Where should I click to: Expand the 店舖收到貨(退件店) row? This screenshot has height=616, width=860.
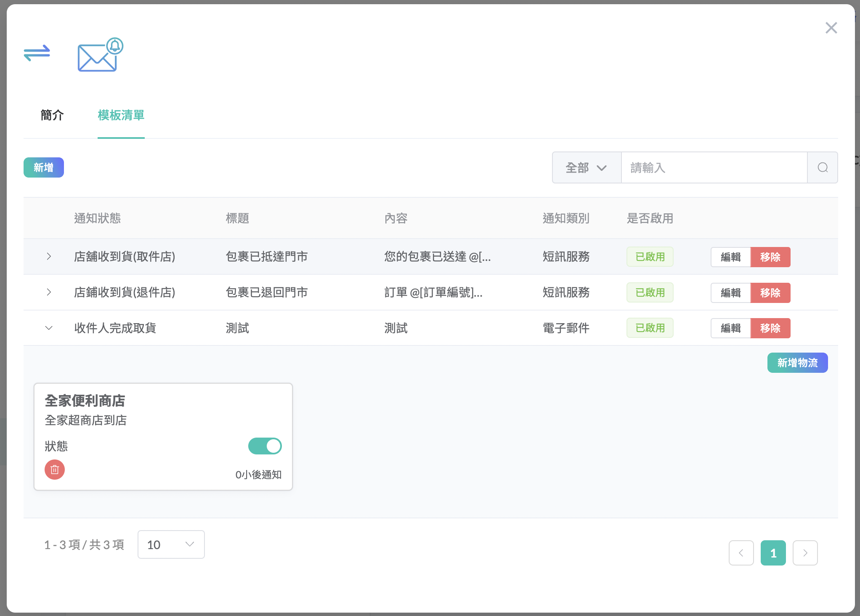(49, 292)
